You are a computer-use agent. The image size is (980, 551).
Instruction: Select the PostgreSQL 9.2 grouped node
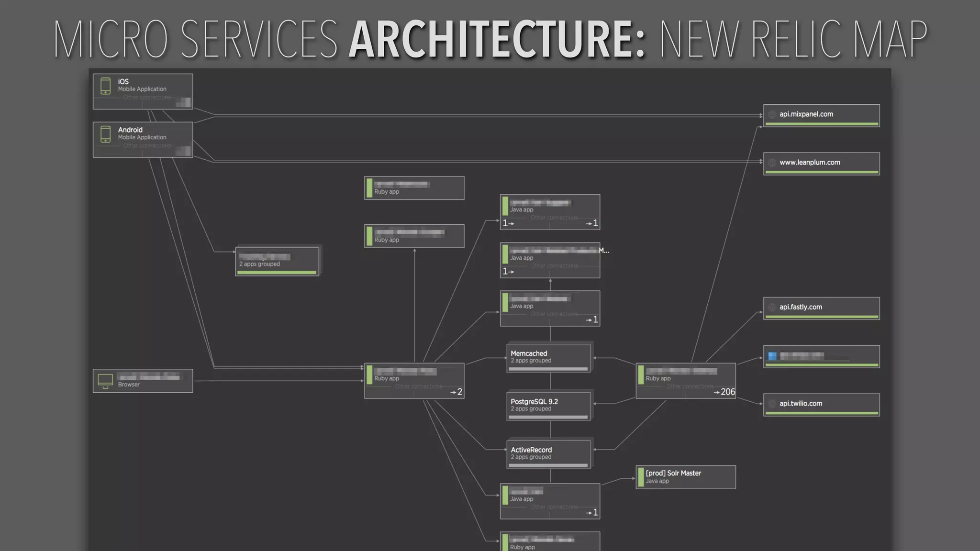tap(548, 406)
